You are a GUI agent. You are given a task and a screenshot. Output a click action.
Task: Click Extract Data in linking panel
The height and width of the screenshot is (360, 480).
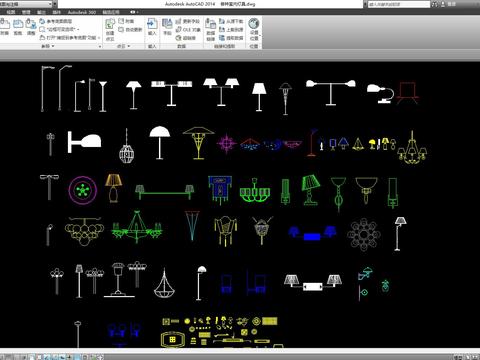(x=231, y=38)
